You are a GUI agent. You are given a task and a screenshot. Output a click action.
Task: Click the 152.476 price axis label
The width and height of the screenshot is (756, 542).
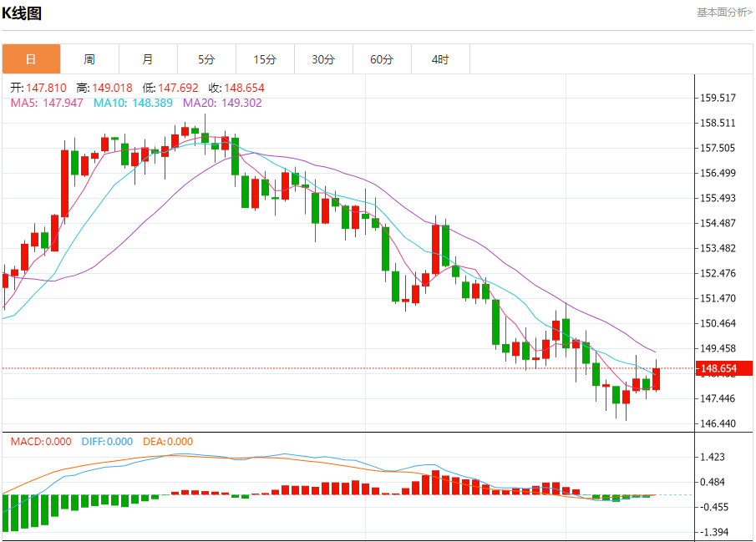(x=718, y=273)
